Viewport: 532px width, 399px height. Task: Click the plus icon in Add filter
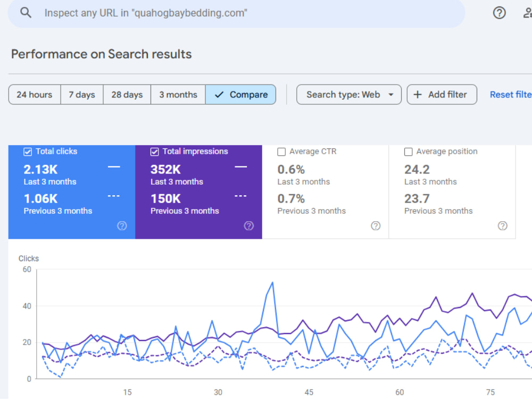click(x=418, y=94)
